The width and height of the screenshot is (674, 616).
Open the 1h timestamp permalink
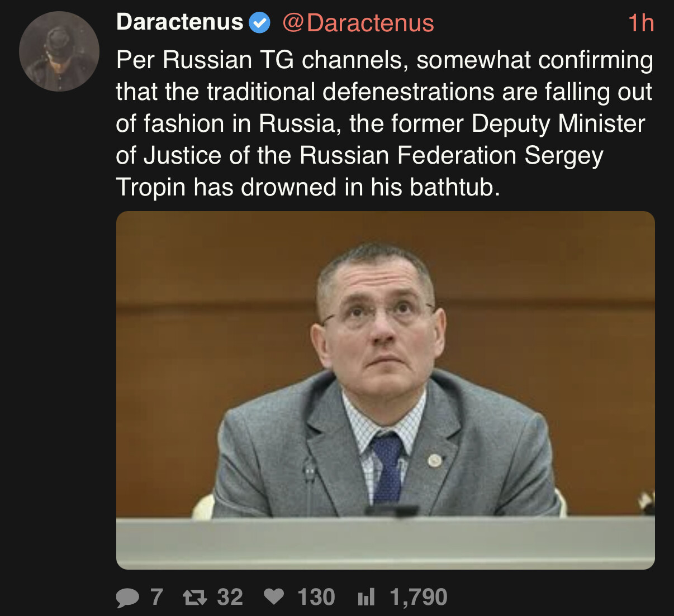click(640, 23)
